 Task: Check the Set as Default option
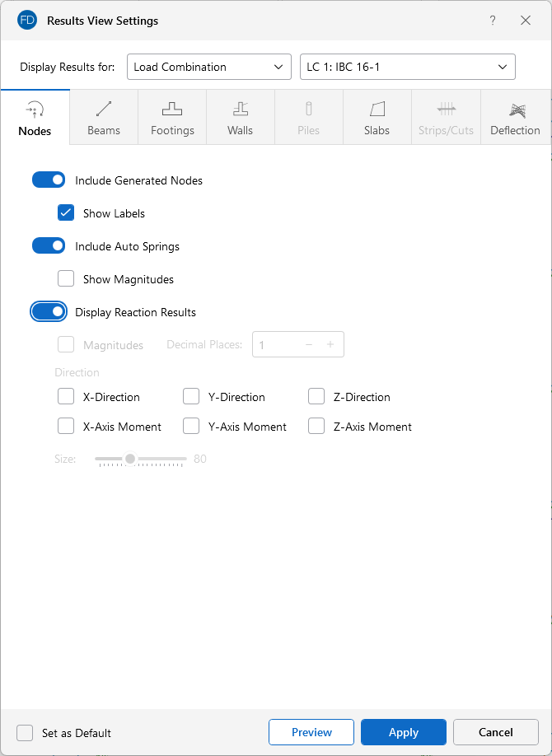(x=26, y=733)
